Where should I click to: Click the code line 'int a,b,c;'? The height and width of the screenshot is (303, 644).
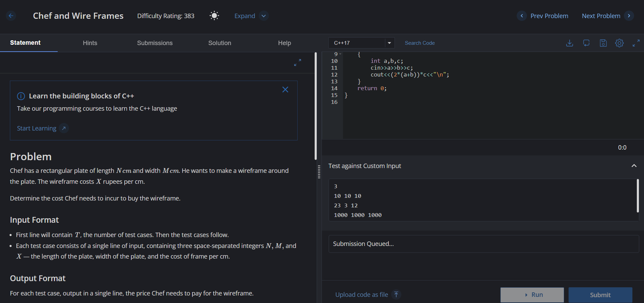387,61
